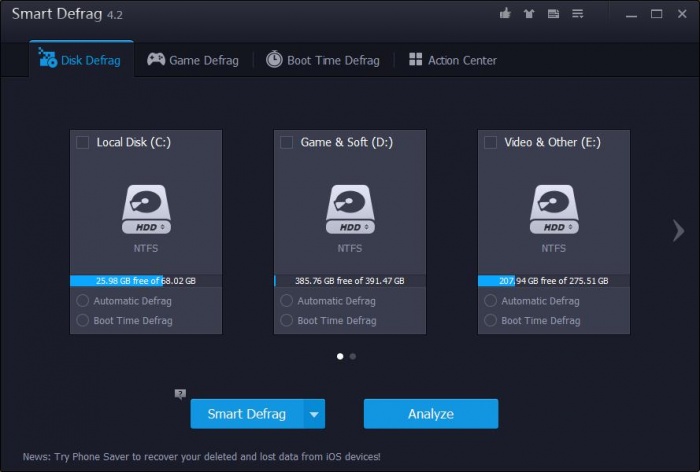Click NTFS label under Game & Soft (D:)
Image resolution: width=700 pixels, height=472 pixels.
pos(350,248)
